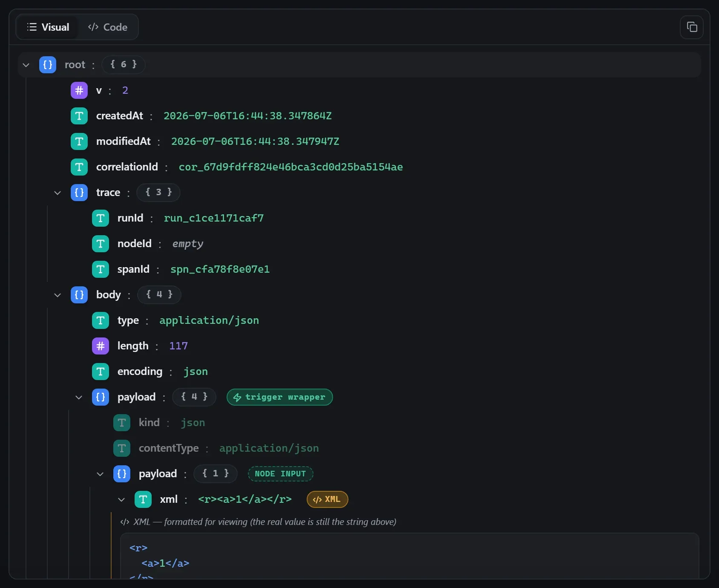719x588 pixels.
Task: Click the modifiedAt key label
Action: [124, 141]
